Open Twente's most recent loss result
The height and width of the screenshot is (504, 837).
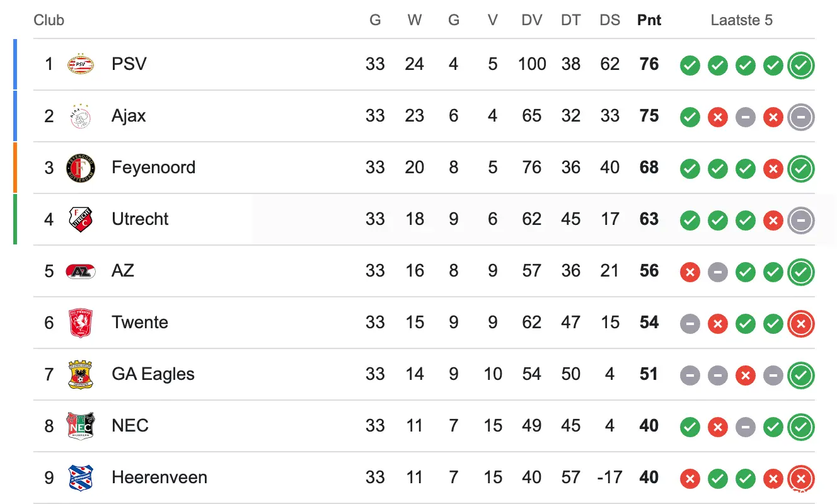click(801, 323)
